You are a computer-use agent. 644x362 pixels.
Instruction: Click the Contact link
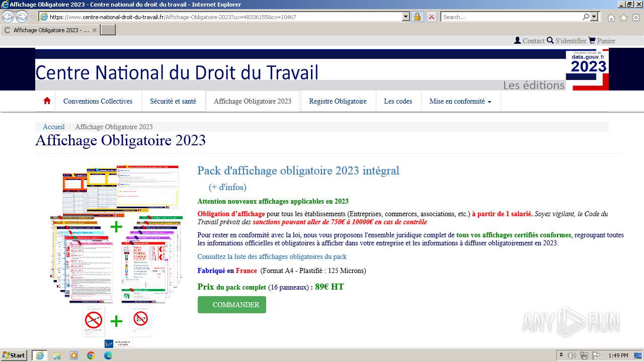[534, 41]
